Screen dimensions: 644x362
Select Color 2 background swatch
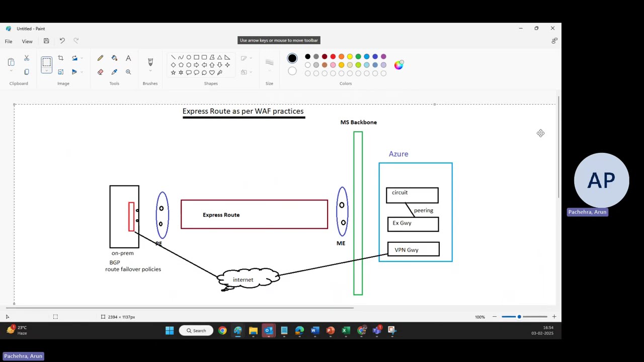tap(292, 71)
